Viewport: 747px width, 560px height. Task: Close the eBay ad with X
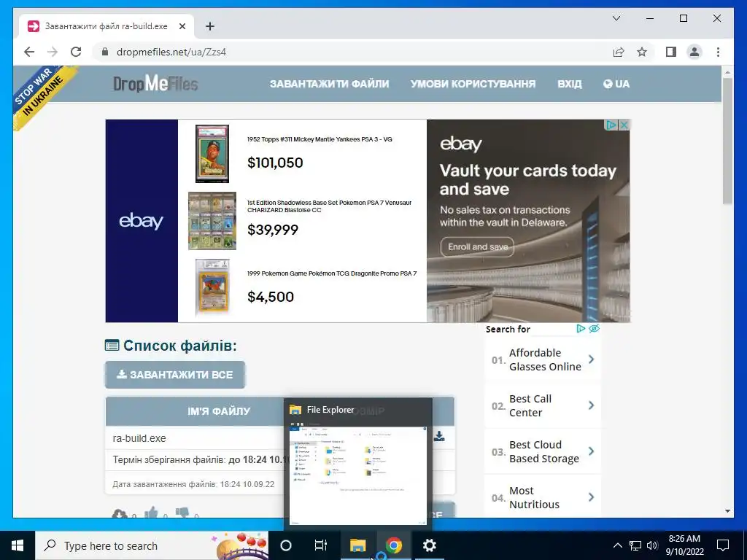pos(624,125)
